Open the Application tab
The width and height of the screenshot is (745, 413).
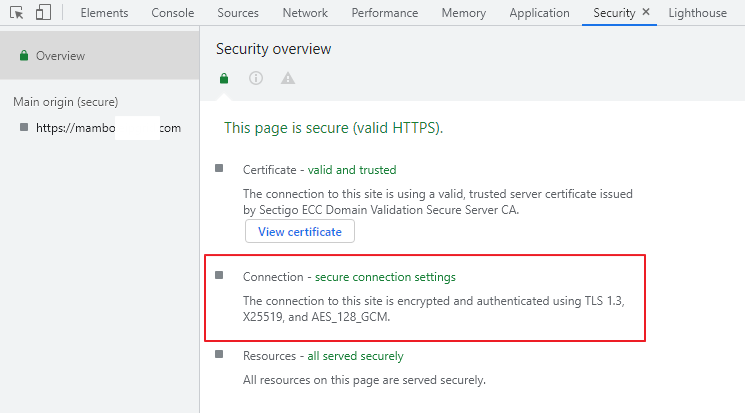[540, 13]
